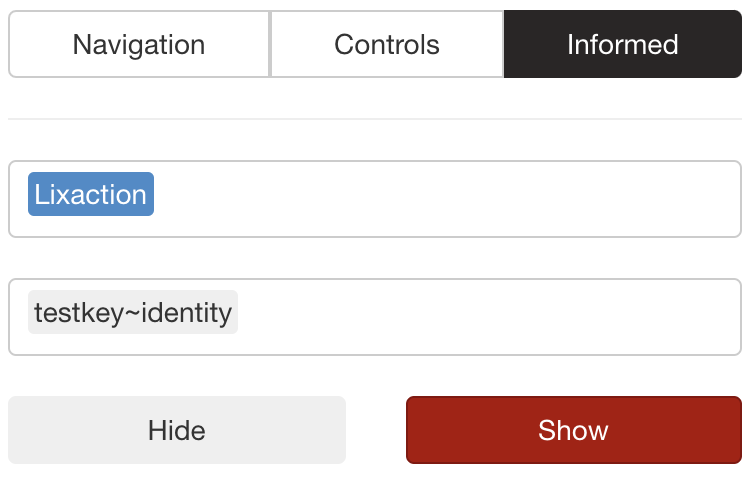
Task: Click Show to reveal content
Action: [573, 430]
